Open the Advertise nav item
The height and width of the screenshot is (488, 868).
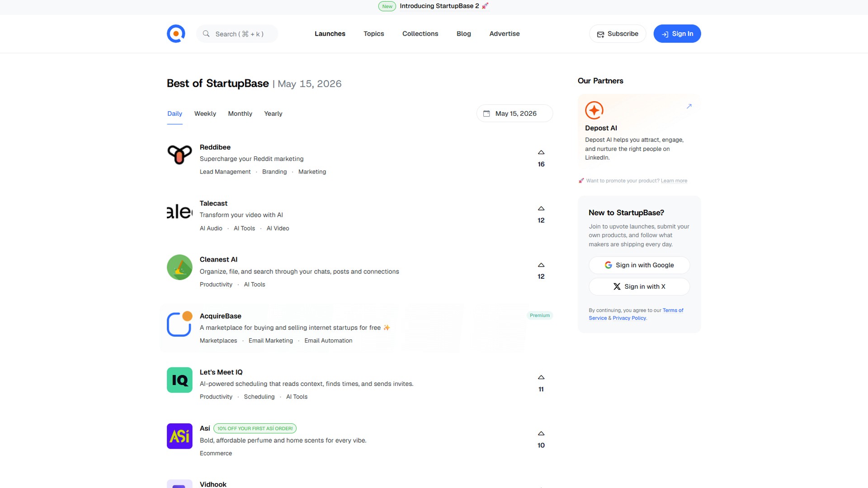click(x=505, y=33)
